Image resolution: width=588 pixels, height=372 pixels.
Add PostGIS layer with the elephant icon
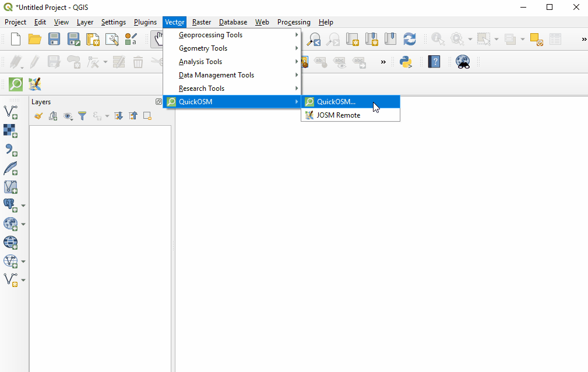10,206
